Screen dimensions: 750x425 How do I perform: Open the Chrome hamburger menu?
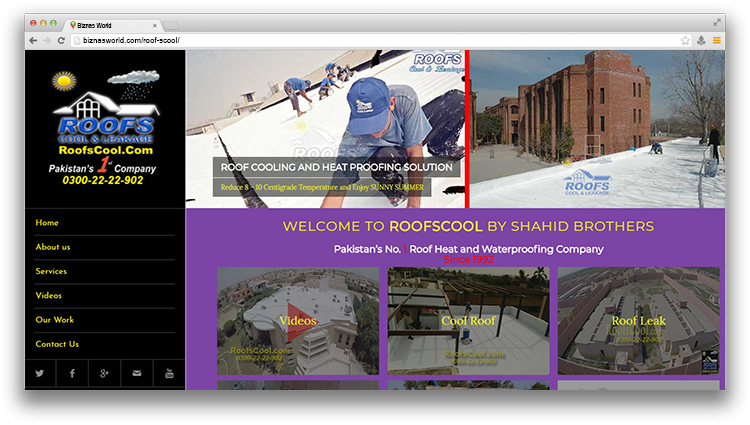[717, 41]
